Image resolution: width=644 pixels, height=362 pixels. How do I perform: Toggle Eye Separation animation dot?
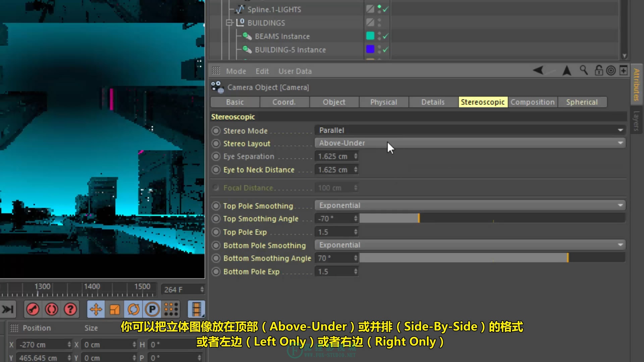tap(216, 157)
